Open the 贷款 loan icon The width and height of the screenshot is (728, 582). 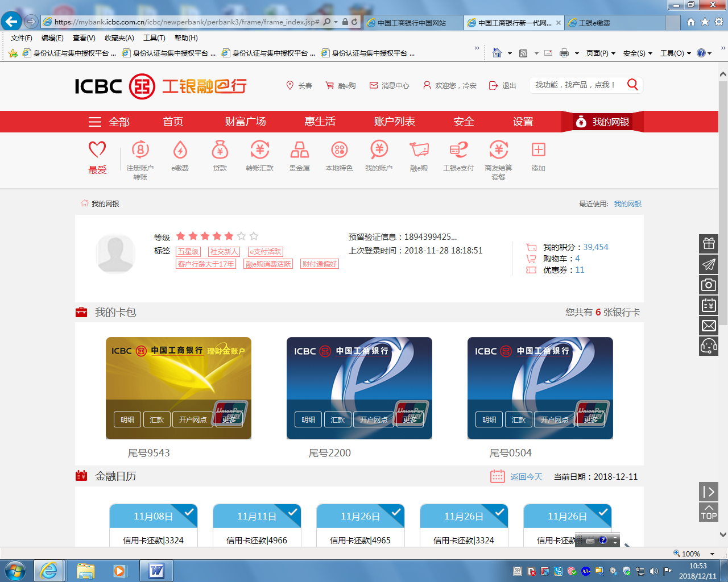[x=220, y=150]
